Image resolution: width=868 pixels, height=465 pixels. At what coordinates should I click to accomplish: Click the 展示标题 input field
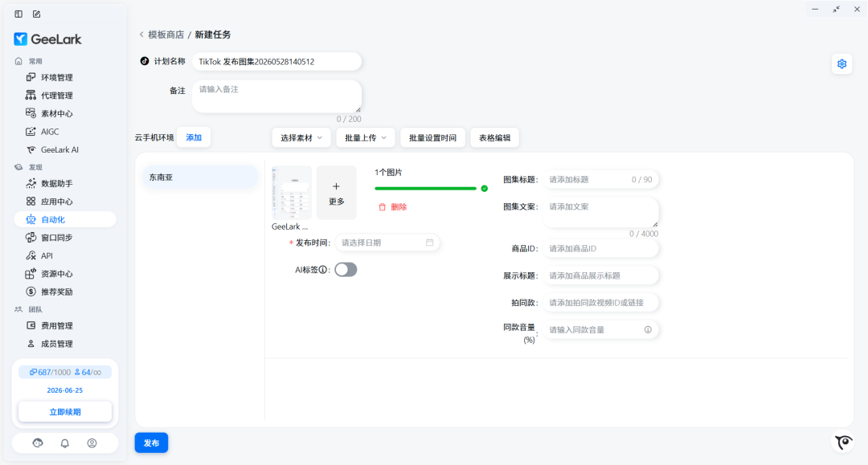coord(600,276)
